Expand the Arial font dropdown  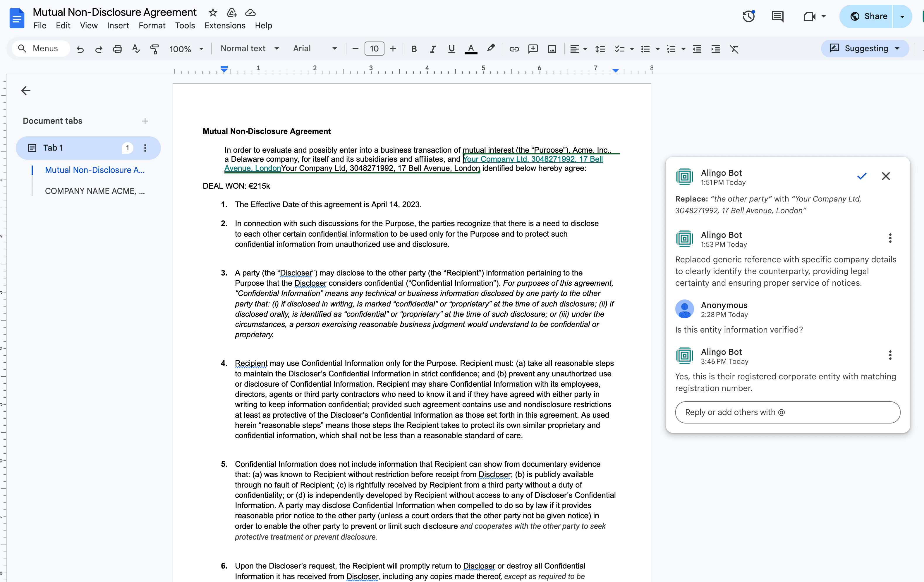click(315, 48)
